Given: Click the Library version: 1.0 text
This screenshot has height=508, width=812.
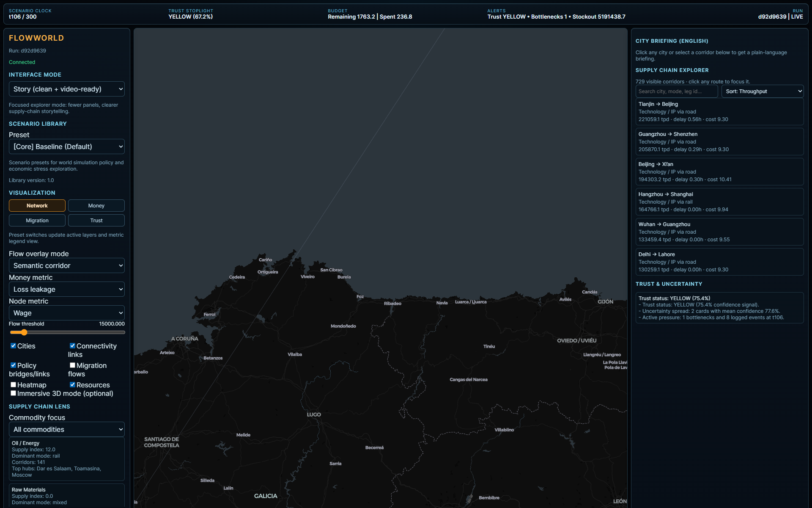Looking at the screenshot, I should [x=31, y=180].
